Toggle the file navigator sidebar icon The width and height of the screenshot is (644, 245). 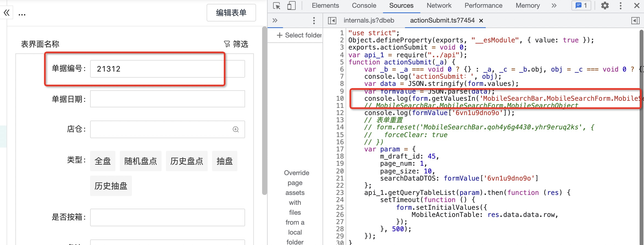point(332,21)
